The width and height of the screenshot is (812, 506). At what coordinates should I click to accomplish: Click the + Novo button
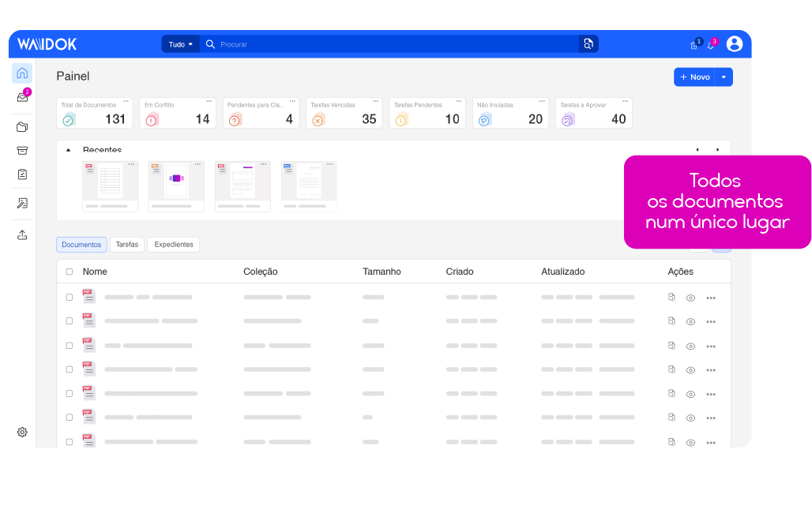694,77
